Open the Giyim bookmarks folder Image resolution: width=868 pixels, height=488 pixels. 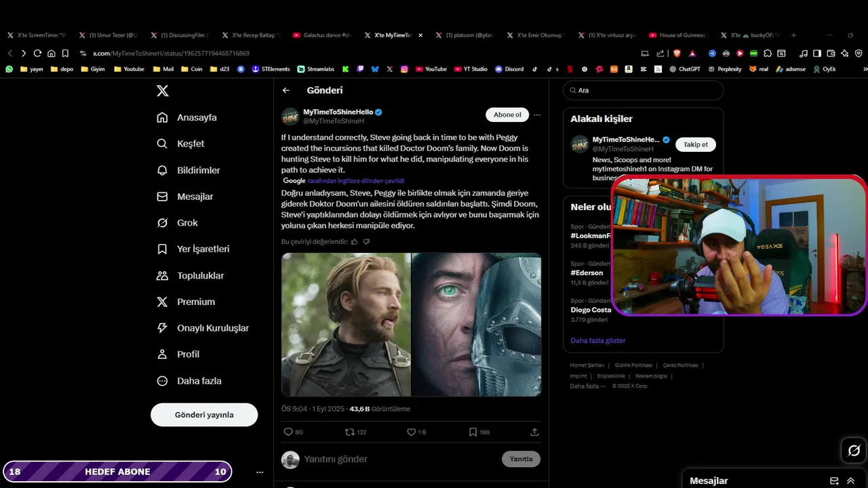[x=93, y=69]
